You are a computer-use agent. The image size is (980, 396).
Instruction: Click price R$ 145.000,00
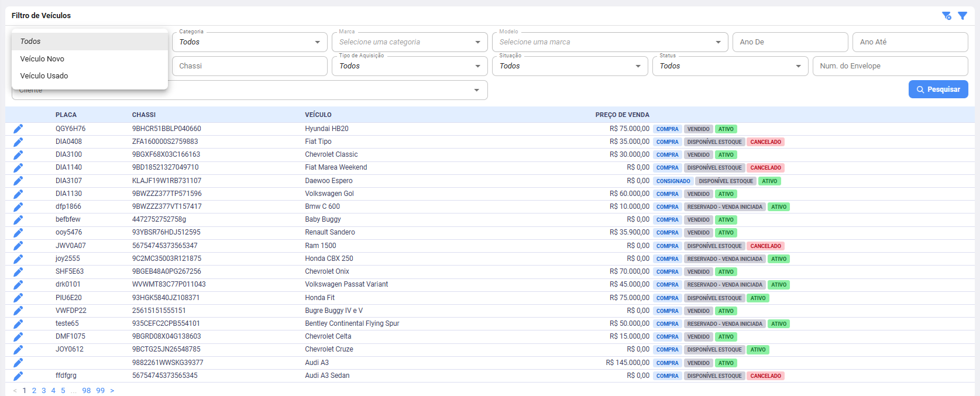(628, 363)
